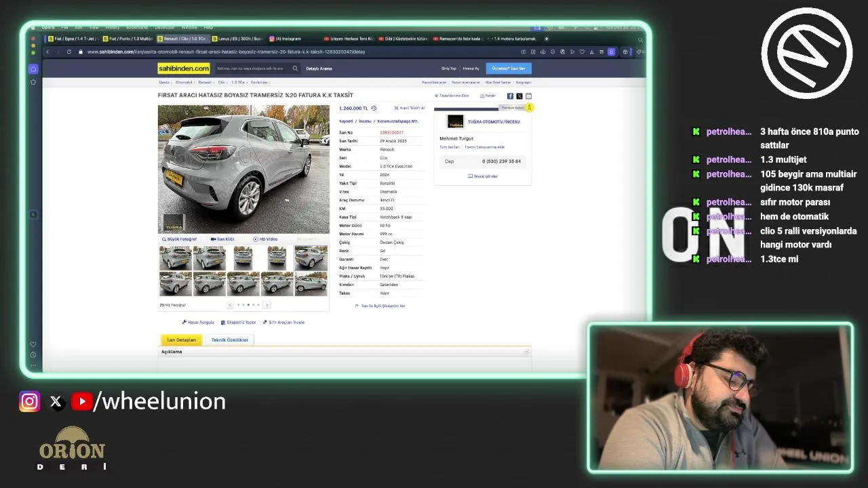Click the main Renault Clio photo
Viewport: 868px width, 488px height.
tap(243, 169)
